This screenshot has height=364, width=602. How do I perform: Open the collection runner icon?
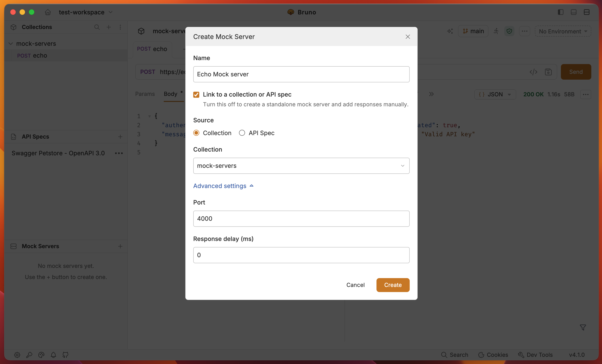pos(496,31)
